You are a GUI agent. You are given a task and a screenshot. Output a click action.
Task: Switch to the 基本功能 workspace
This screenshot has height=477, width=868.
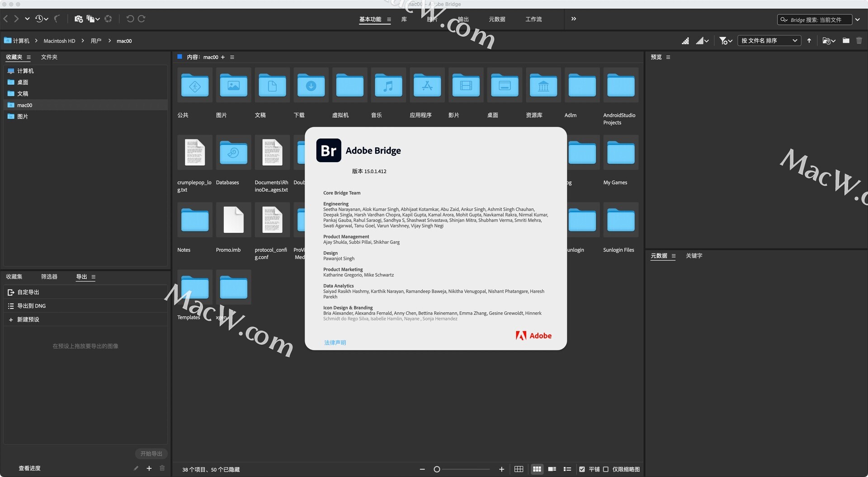370,19
